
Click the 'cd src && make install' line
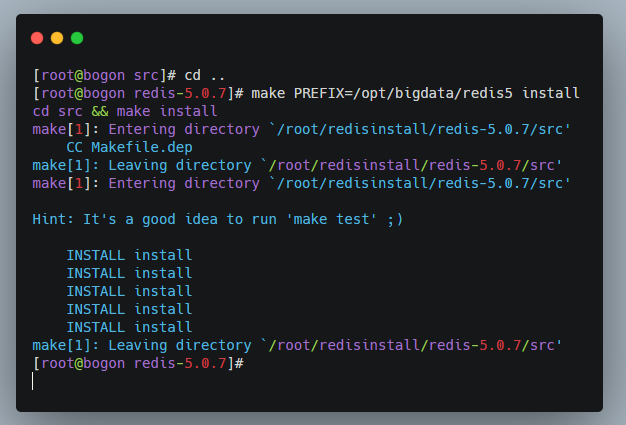click(125, 111)
